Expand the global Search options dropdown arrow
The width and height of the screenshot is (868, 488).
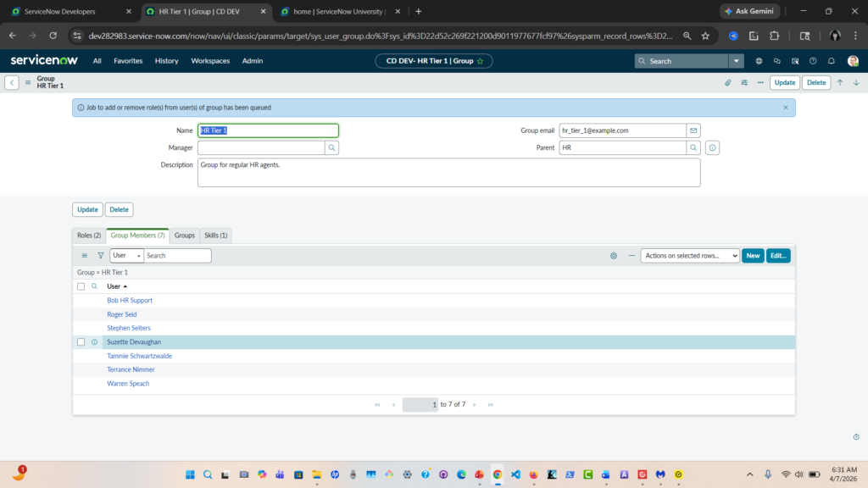(737, 61)
